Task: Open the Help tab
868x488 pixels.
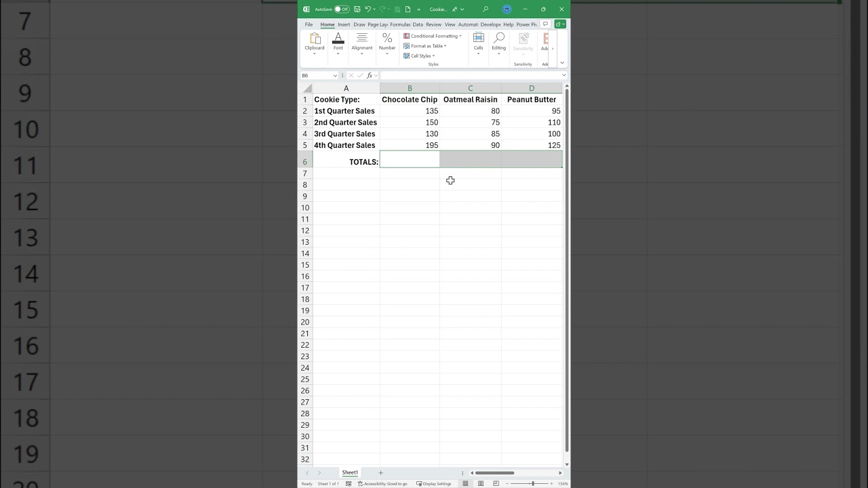Action: [508, 24]
